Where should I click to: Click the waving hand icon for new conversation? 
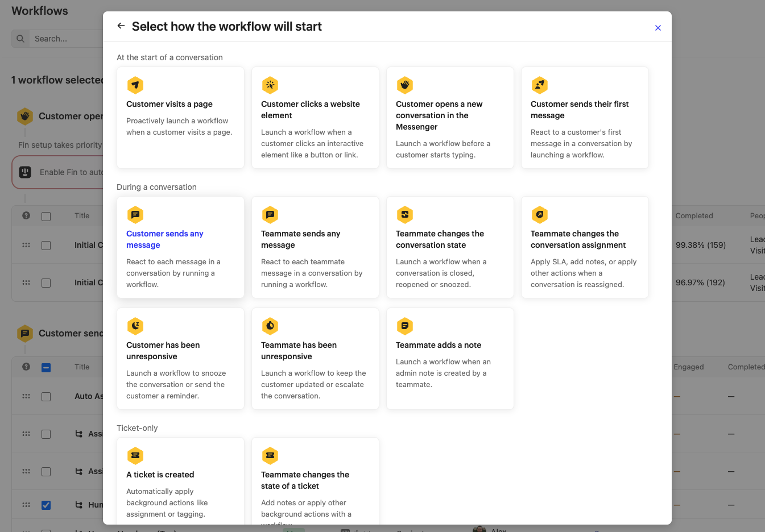(404, 85)
